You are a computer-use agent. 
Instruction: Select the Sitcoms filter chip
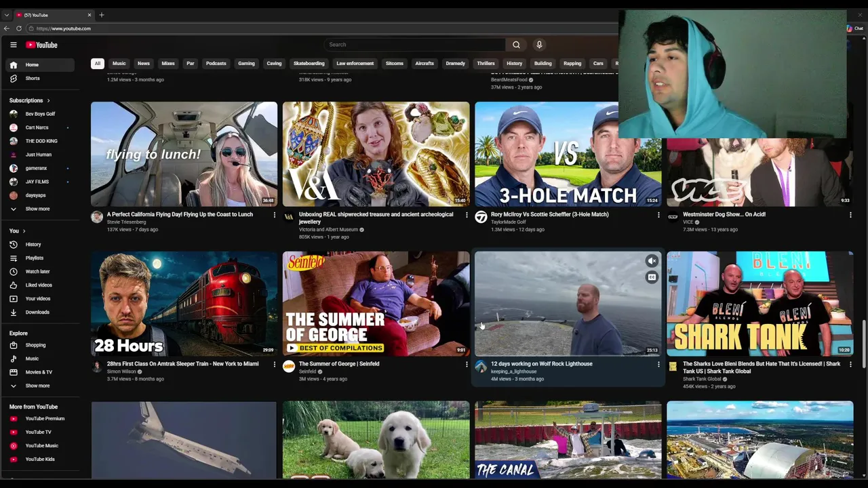coord(395,64)
